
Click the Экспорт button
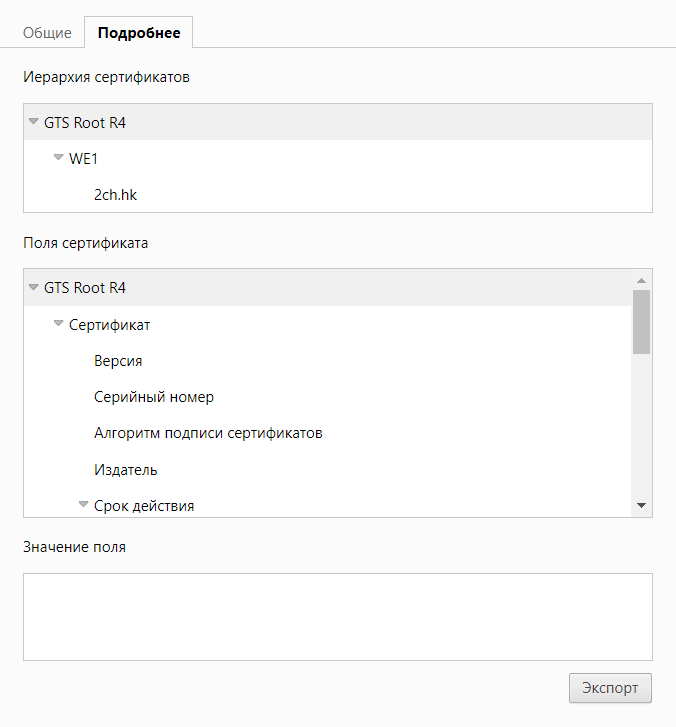(610, 688)
